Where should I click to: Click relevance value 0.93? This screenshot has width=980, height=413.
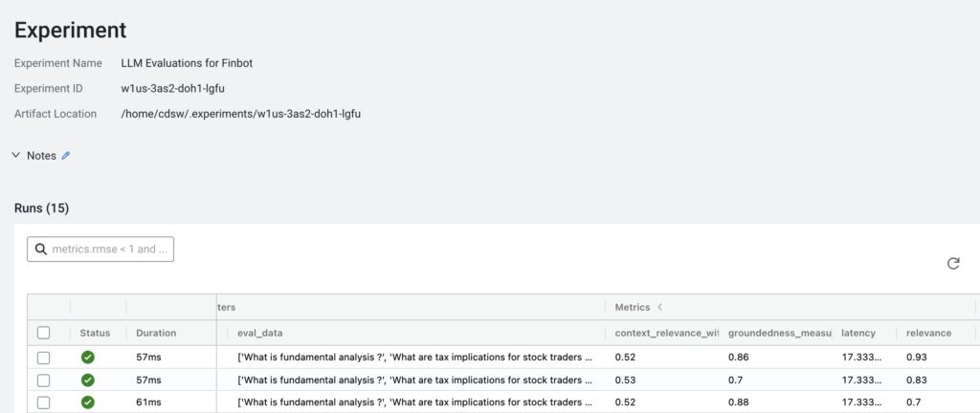pos(916,358)
